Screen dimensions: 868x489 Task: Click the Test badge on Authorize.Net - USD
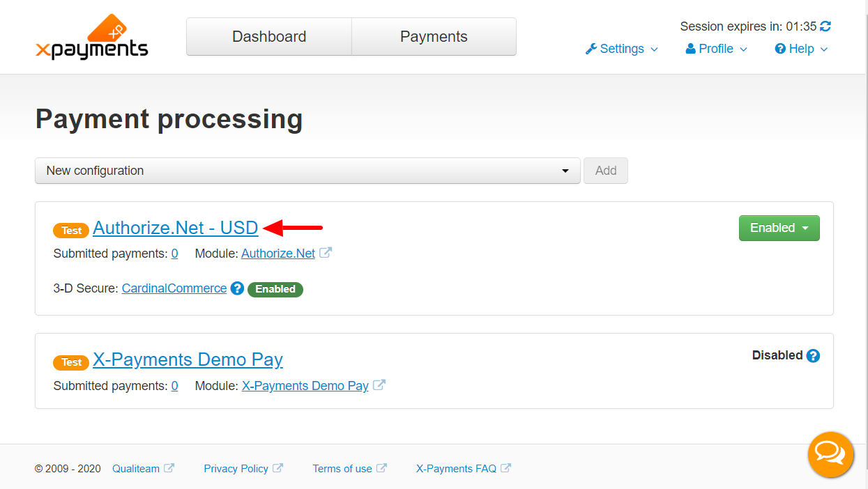pyautogui.click(x=71, y=231)
